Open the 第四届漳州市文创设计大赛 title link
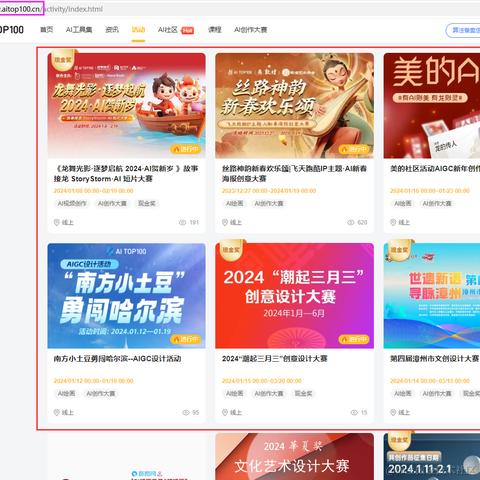This screenshot has height=480, width=480. 435,359
